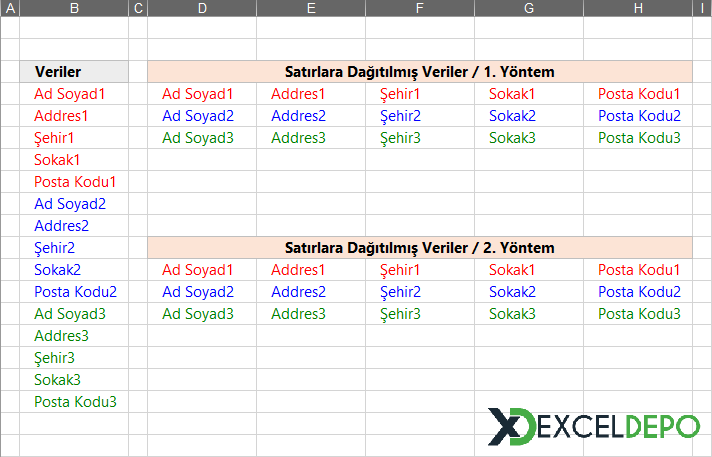The height and width of the screenshot is (457, 712).
Task: Select the "2. Yöntem" merged title cell
Action: (419, 247)
